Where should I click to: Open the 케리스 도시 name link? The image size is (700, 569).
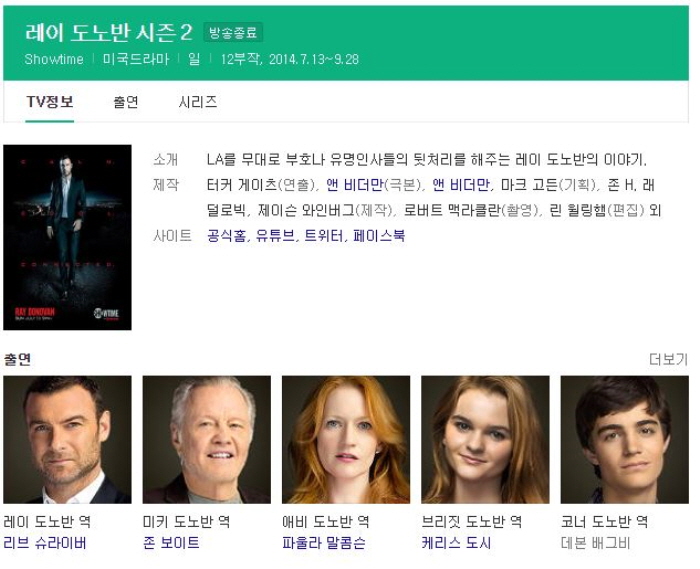[x=456, y=543]
